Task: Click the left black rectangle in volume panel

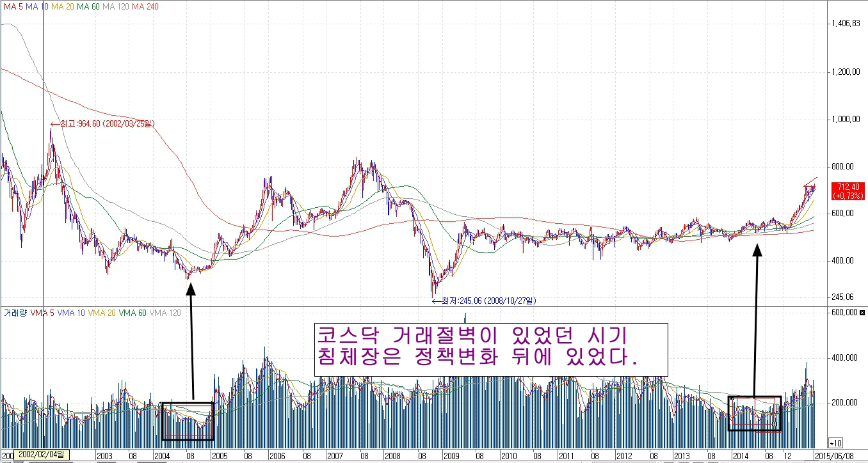Action: [x=188, y=421]
